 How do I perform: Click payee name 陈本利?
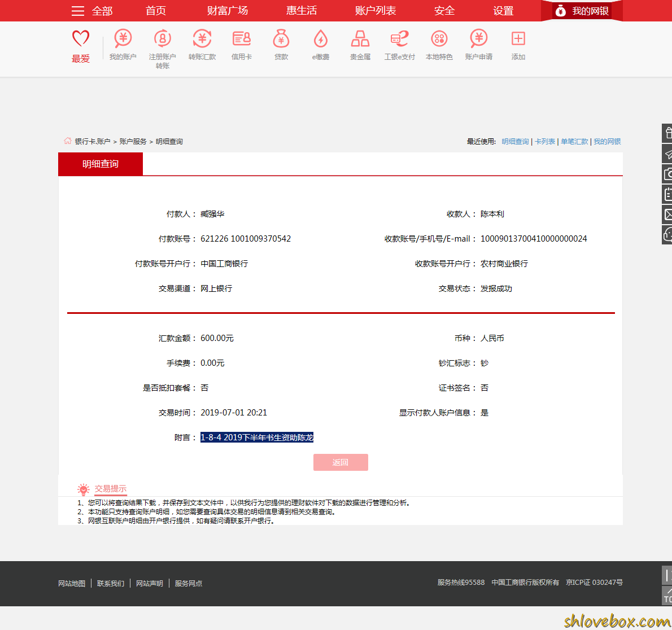tap(492, 214)
